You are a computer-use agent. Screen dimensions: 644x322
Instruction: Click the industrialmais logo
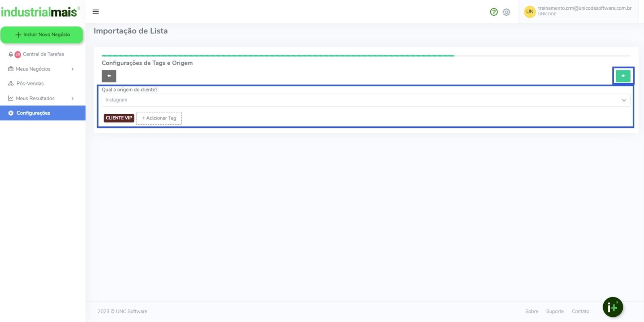pyautogui.click(x=39, y=12)
